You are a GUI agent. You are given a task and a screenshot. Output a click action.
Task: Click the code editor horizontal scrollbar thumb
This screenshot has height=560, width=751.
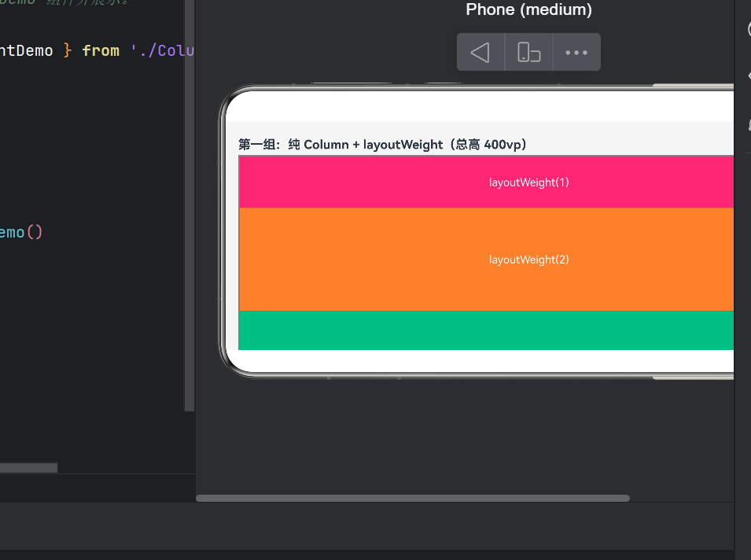(x=29, y=467)
